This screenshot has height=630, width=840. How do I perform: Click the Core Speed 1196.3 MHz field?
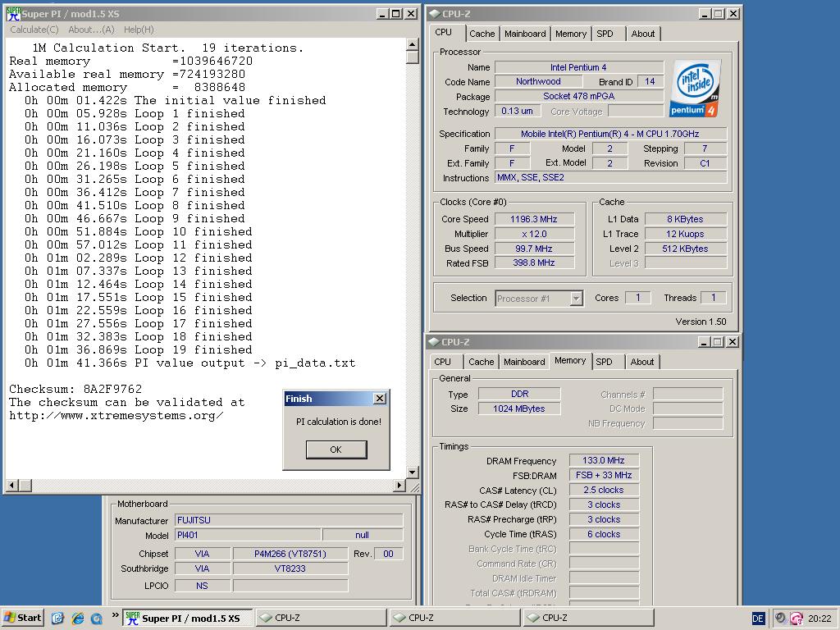pyautogui.click(x=534, y=219)
